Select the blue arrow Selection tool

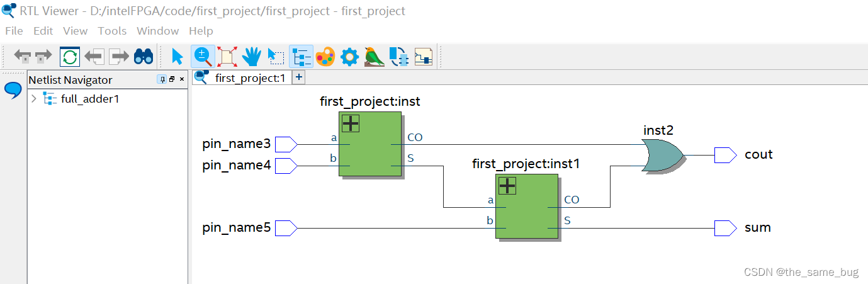tap(178, 57)
